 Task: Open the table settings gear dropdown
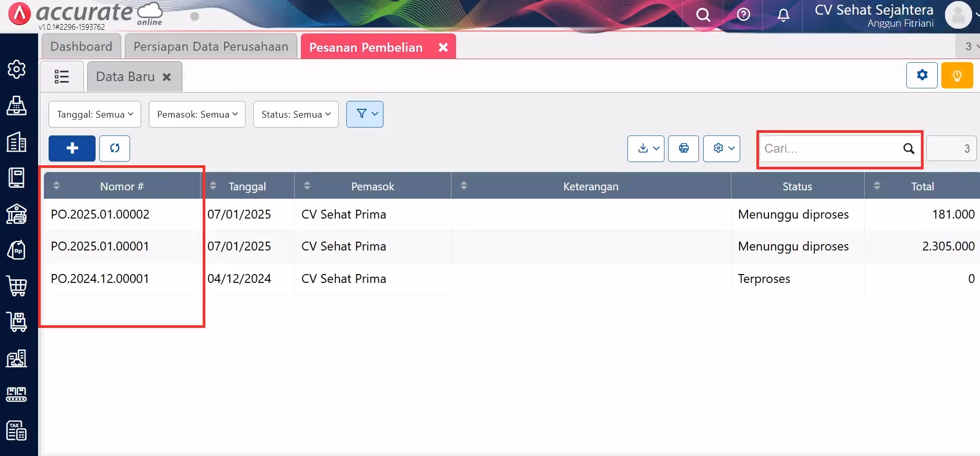(721, 149)
